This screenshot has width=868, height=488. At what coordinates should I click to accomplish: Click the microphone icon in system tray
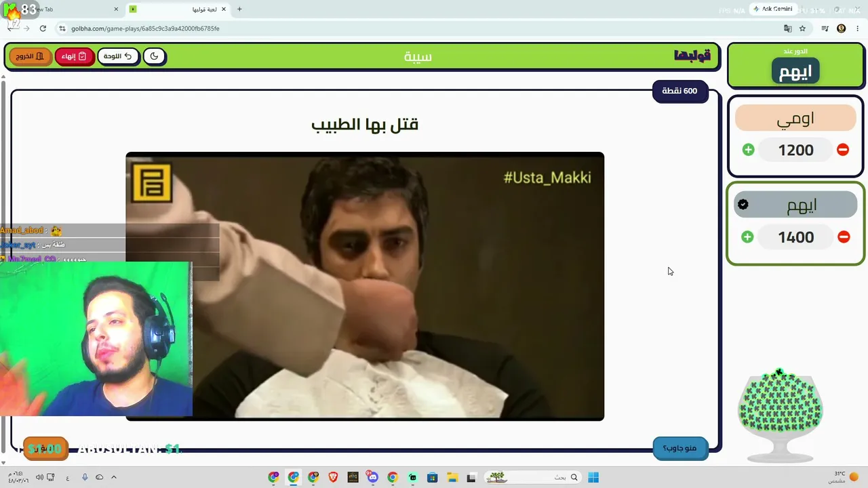(85, 477)
